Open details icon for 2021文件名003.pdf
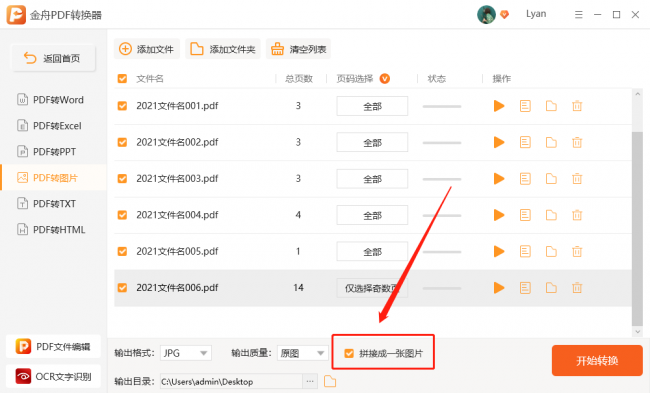The image size is (650, 393). tap(525, 179)
